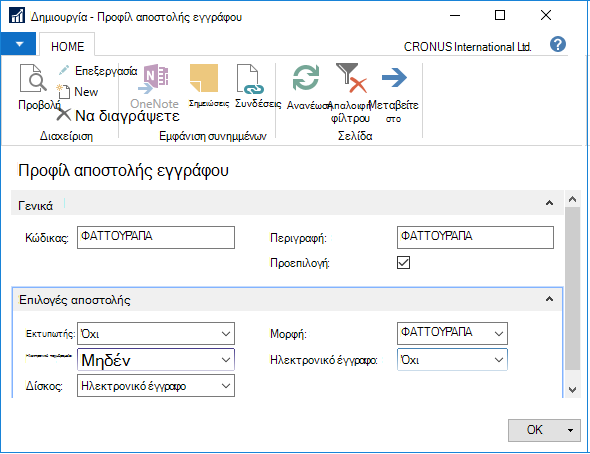Click the vertical scrollbar down arrow

[573, 389]
